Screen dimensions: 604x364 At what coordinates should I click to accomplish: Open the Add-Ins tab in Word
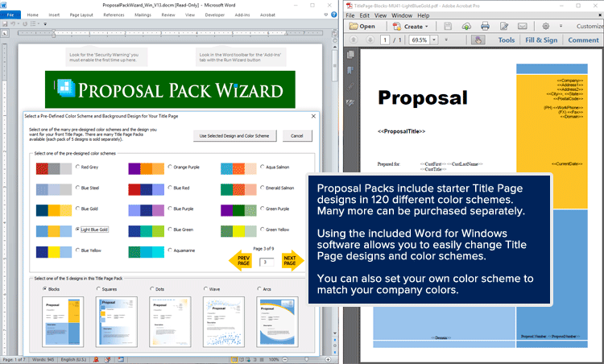pyautogui.click(x=242, y=15)
